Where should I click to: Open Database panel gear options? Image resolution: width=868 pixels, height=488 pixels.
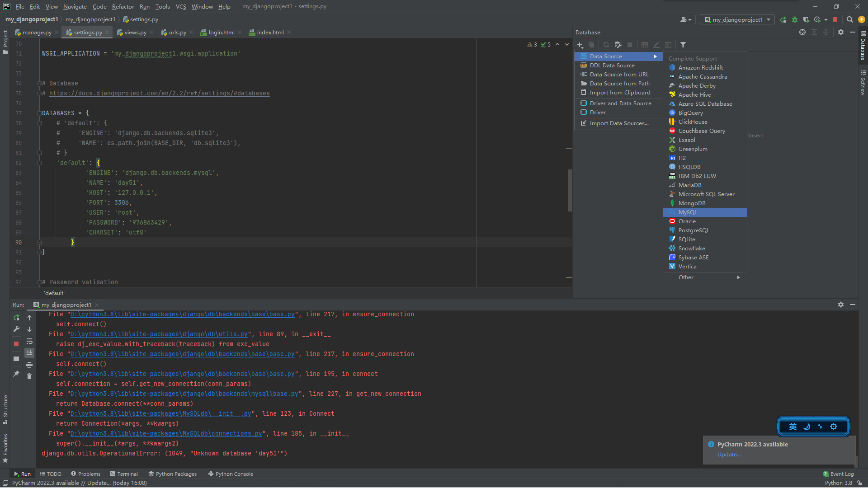coord(841,32)
